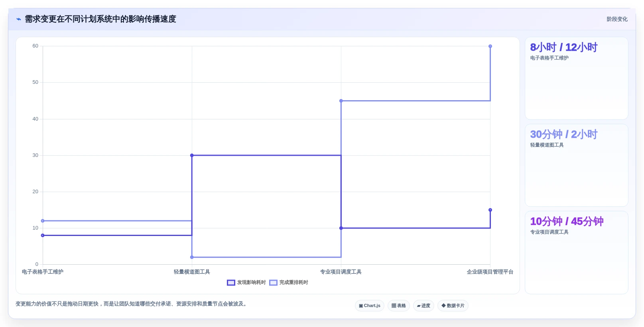Click the 阶段变化 label in the header
Viewport: 644px width, 327px height.
pos(617,19)
